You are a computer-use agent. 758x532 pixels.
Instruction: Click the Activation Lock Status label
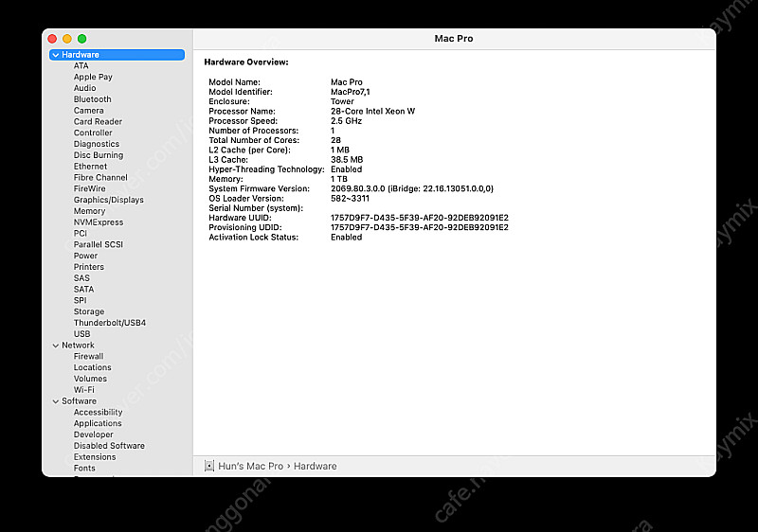pyautogui.click(x=253, y=237)
